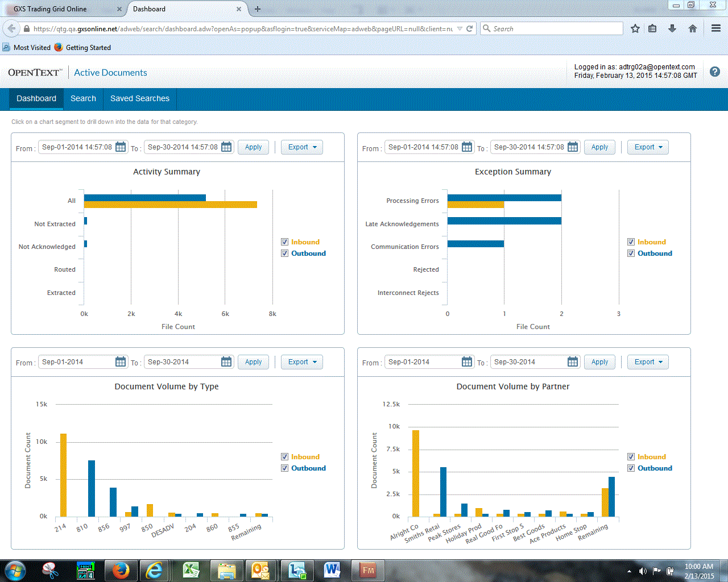Click the Firefox home icon
The image size is (728, 582).
[692, 28]
